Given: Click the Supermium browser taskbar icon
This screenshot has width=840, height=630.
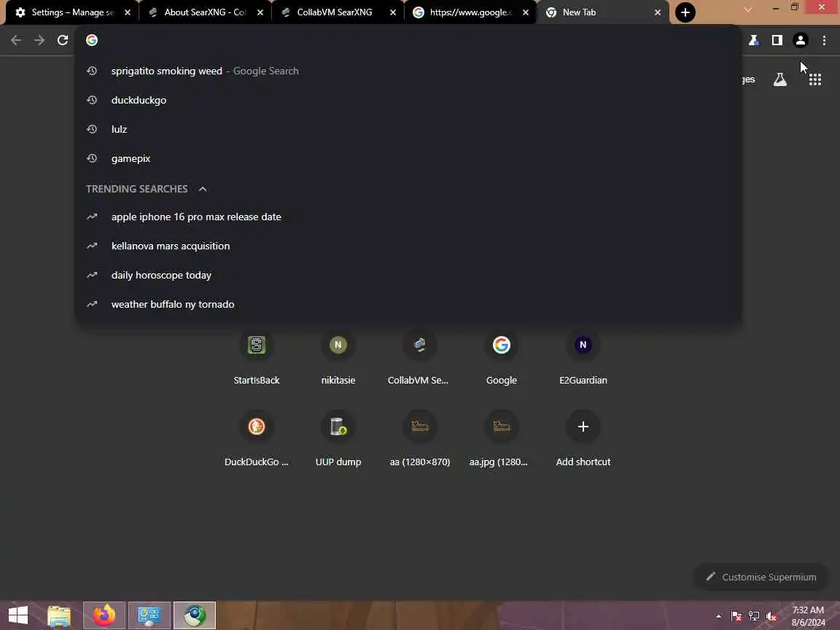Looking at the screenshot, I should tap(195, 615).
